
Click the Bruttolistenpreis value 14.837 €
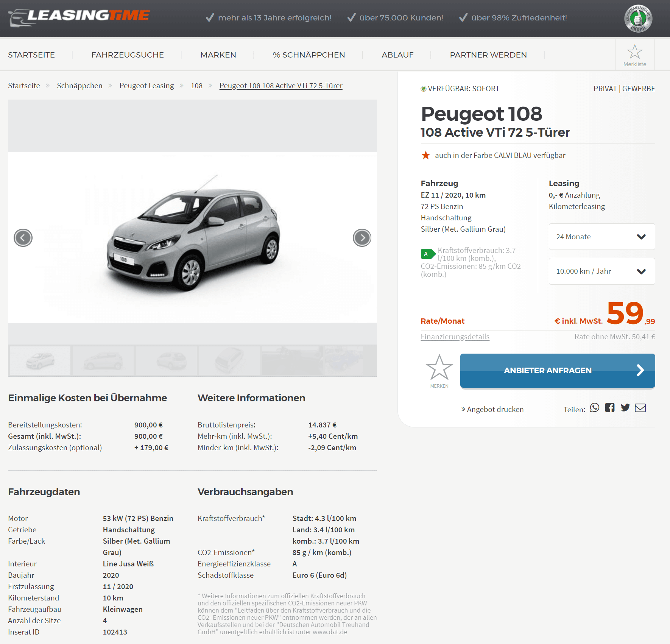pos(323,425)
